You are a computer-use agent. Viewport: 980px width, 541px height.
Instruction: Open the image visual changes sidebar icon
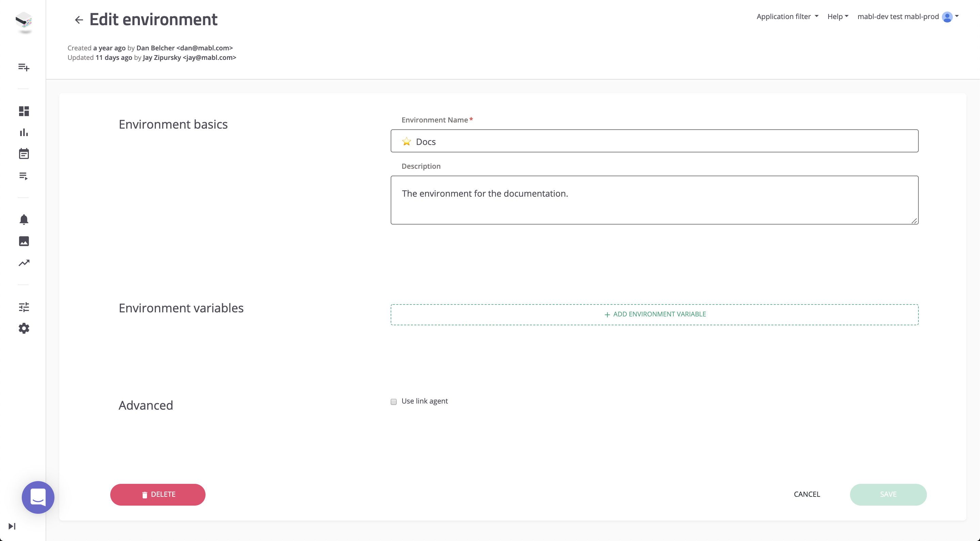pos(23,241)
